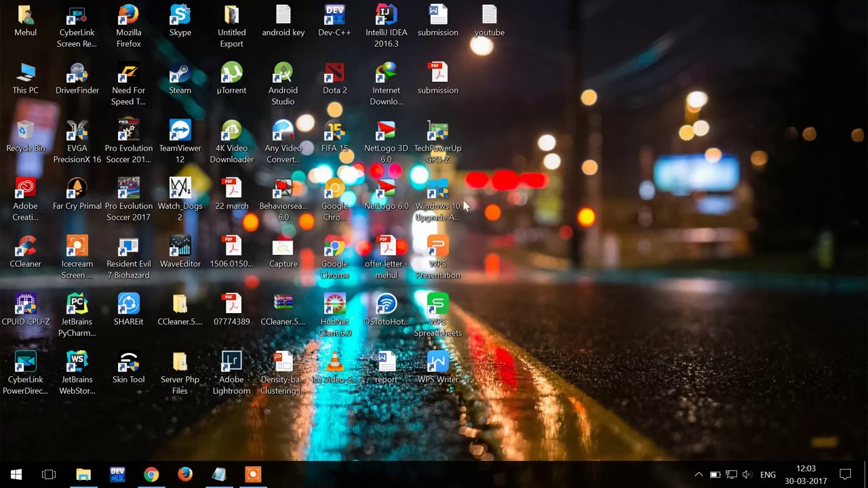Launch NetLogo 3D 6.0
868x488 pixels.
point(386,142)
